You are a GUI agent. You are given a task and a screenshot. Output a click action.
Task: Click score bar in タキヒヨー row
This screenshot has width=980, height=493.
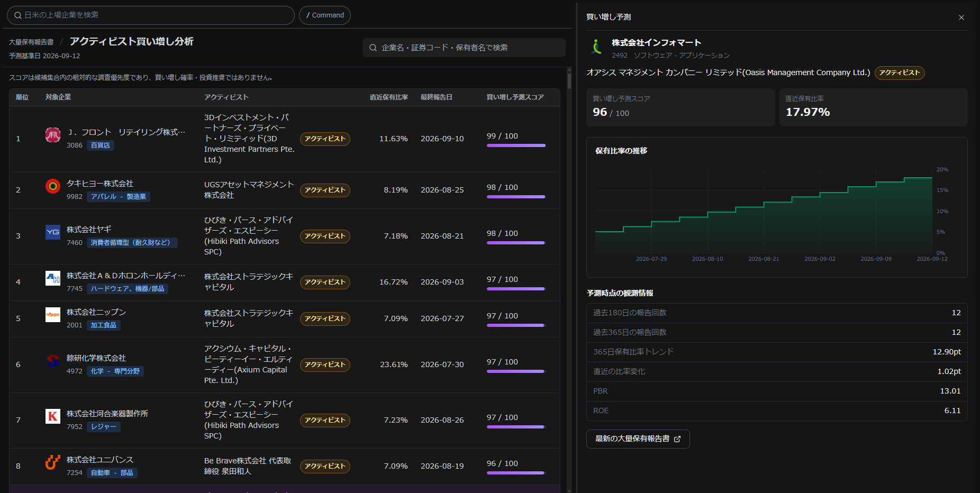tap(516, 197)
